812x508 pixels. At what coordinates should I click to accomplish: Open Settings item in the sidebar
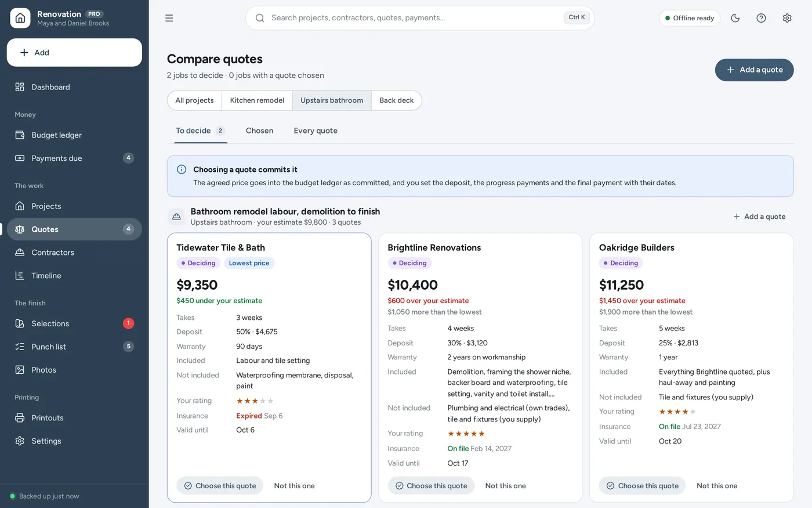click(74, 441)
